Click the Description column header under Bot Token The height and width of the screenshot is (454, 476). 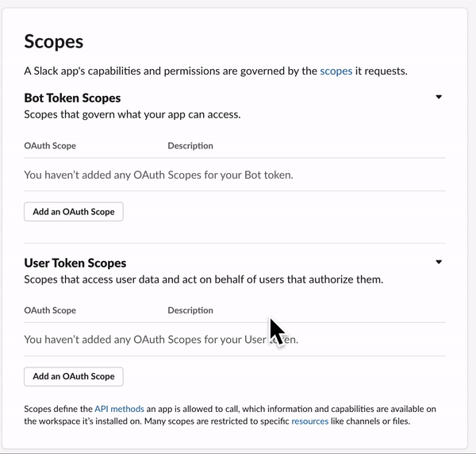pos(190,146)
